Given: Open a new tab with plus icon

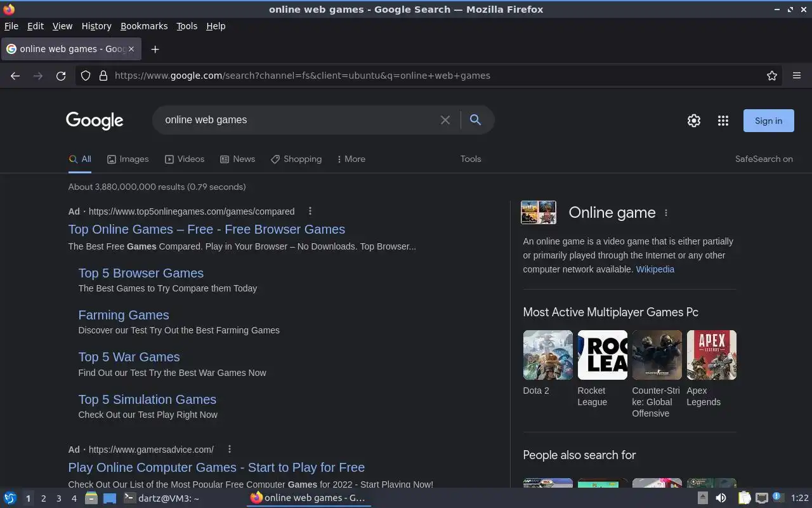Looking at the screenshot, I should pos(155,49).
